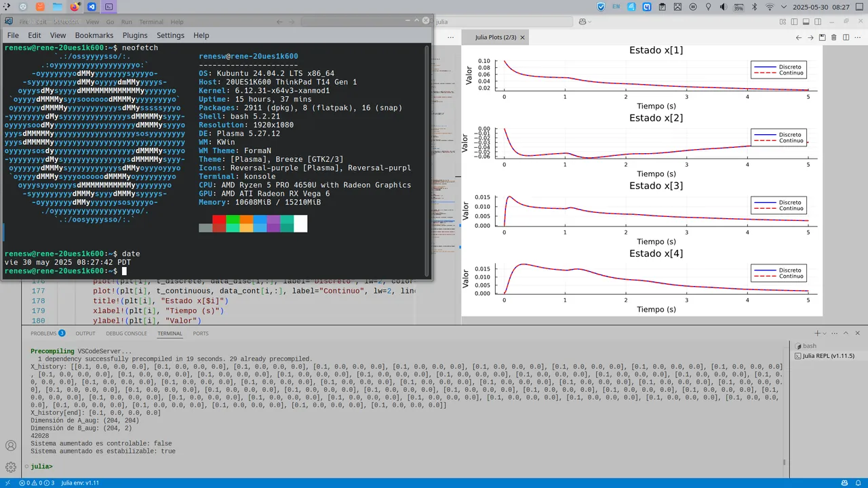
Task: Close the Julia Plots tab
Action: pos(522,37)
